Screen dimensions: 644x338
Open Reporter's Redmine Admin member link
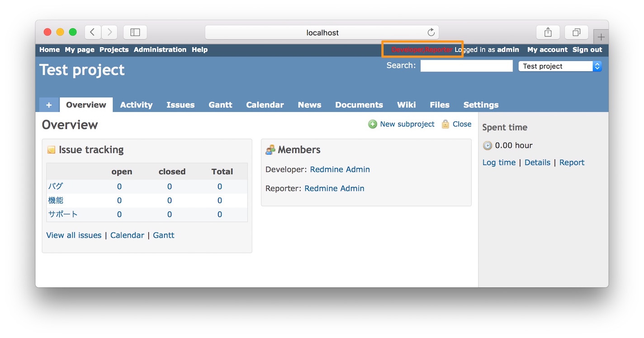334,188
